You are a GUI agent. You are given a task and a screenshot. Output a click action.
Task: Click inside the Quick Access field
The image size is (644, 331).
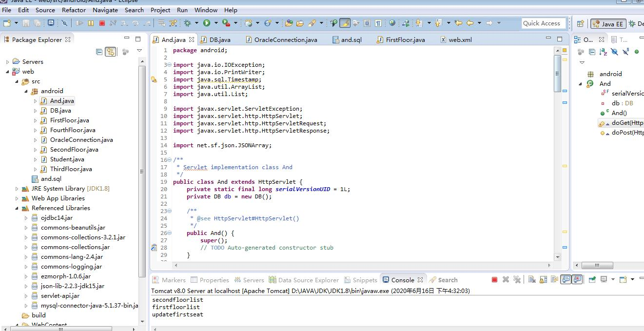pyautogui.click(x=544, y=23)
